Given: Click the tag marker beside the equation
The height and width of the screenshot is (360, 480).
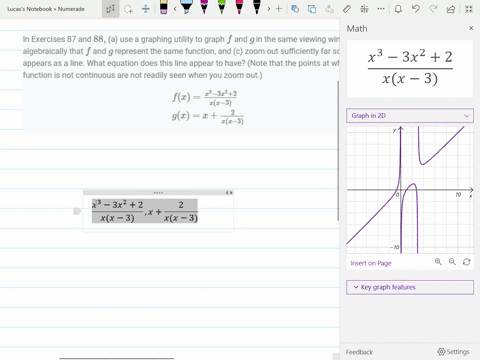Looking at the screenshot, I should point(77,211).
